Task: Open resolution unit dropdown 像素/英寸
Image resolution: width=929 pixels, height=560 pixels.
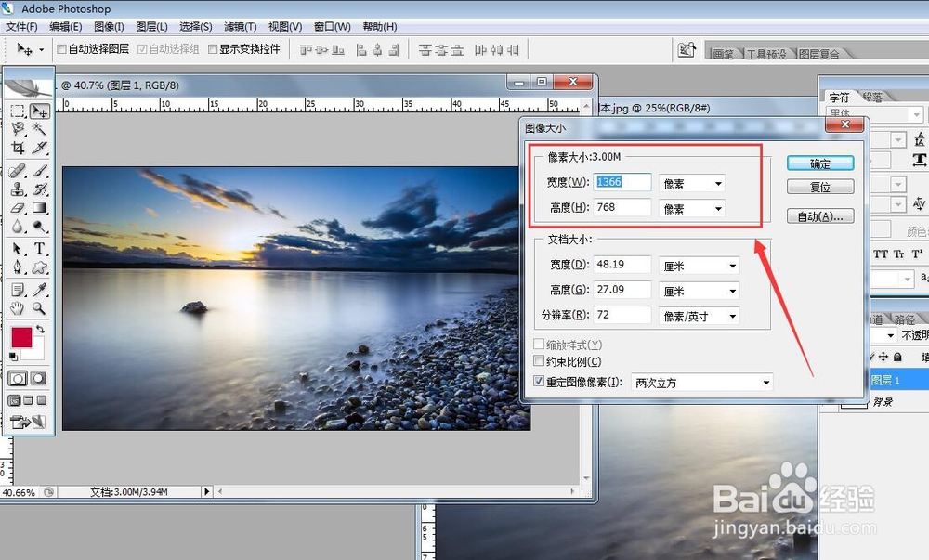Action: point(700,316)
